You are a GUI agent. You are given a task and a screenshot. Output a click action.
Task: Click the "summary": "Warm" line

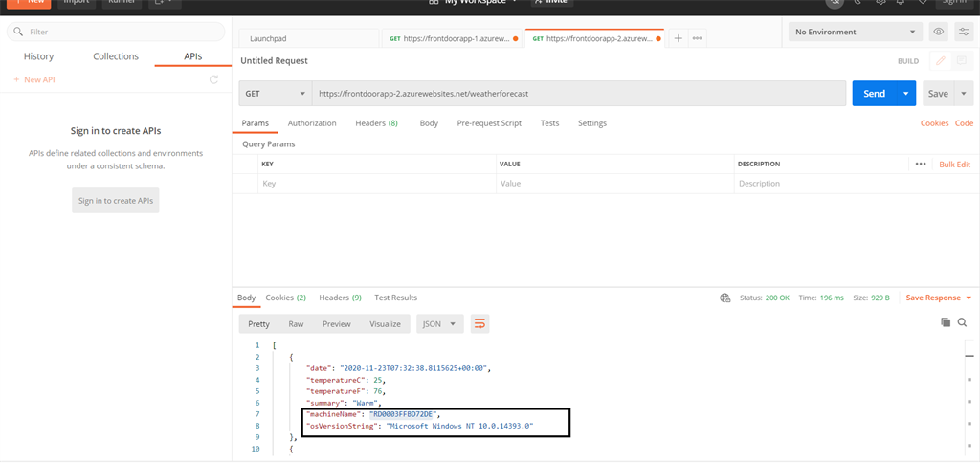(344, 403)
